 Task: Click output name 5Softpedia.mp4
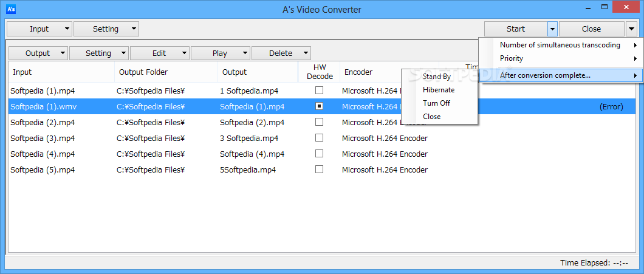coord(248,170)
